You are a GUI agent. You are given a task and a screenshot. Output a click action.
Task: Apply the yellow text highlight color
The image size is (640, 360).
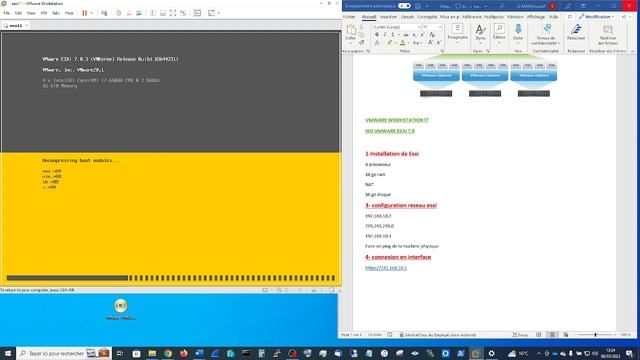pos(390,42)
